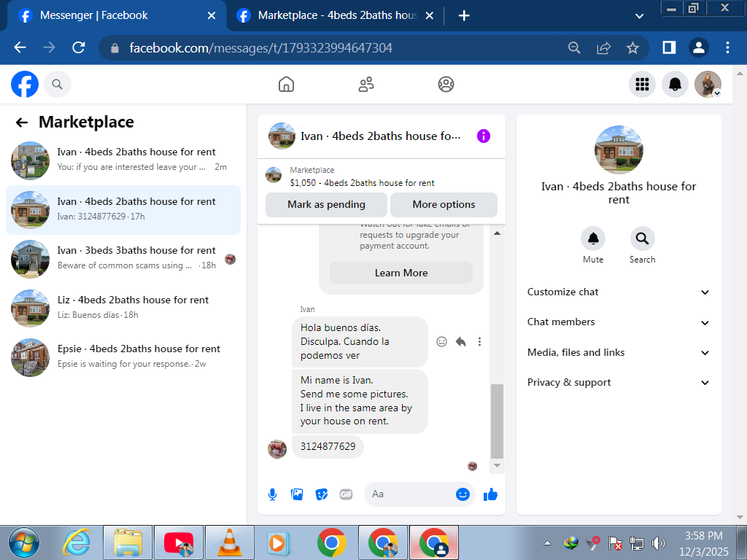Open Windows Explorer folder in taskbar
The image size is (747, 560).
coord(128,542)
